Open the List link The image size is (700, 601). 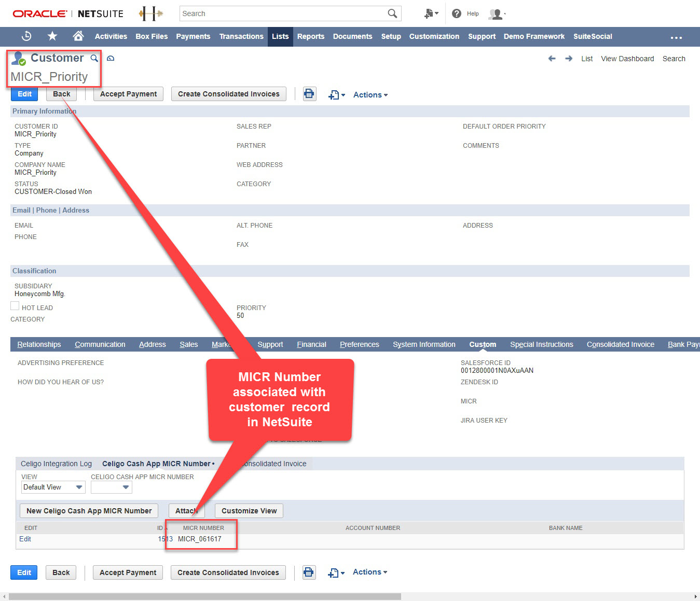click(587, 59)
